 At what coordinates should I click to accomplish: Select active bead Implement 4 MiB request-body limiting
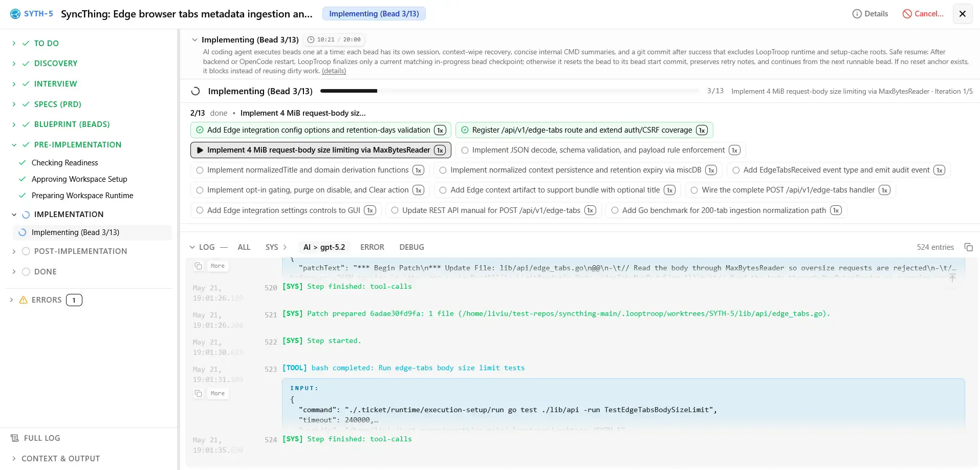pos(321,150)
